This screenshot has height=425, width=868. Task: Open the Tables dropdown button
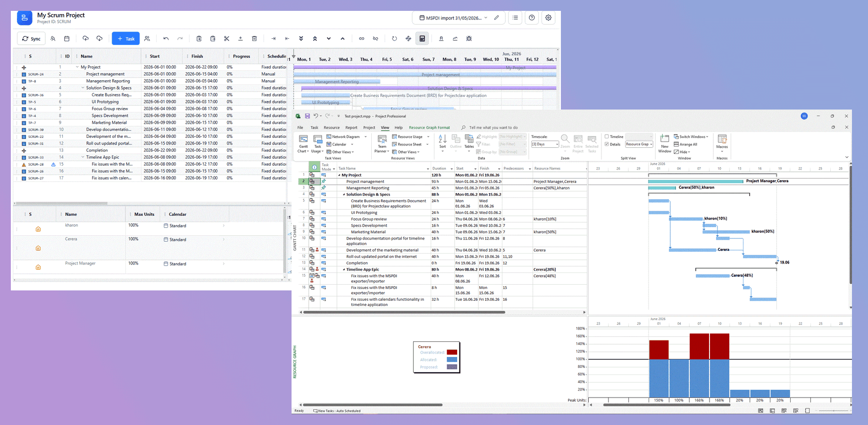point(469,143)
